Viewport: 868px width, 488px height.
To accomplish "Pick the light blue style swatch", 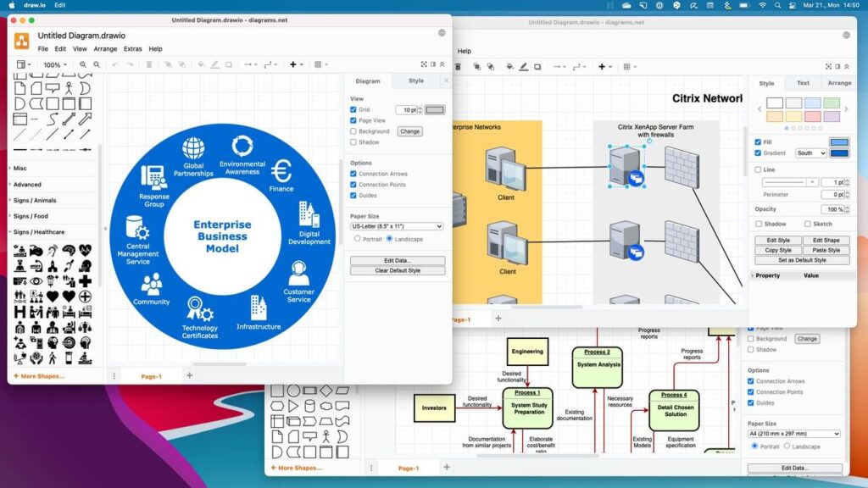I will tap(813, 103).
